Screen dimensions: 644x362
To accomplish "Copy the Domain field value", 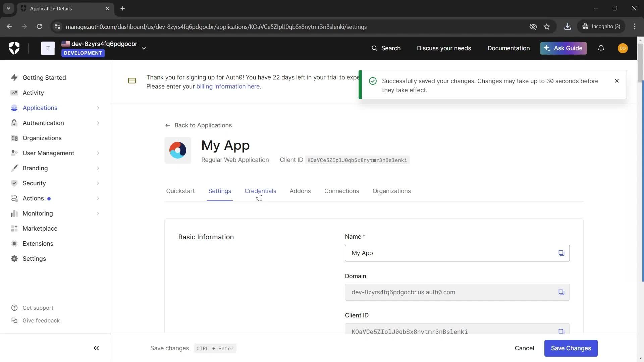I will (561, 292).
